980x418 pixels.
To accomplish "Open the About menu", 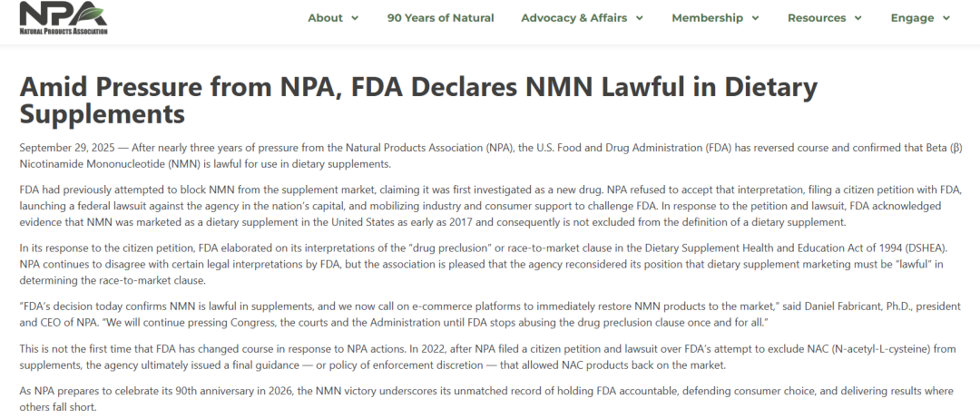I will (x=325, y=18).
